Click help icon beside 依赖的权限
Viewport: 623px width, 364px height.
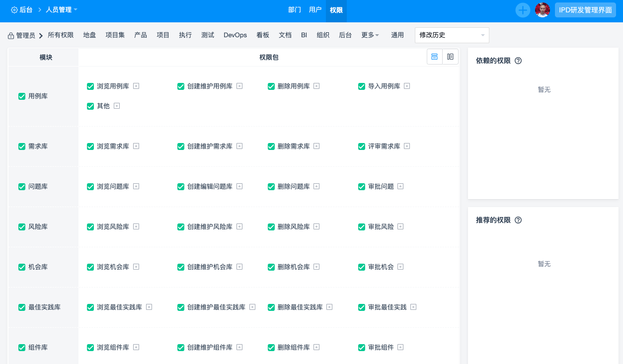point(518,61)
